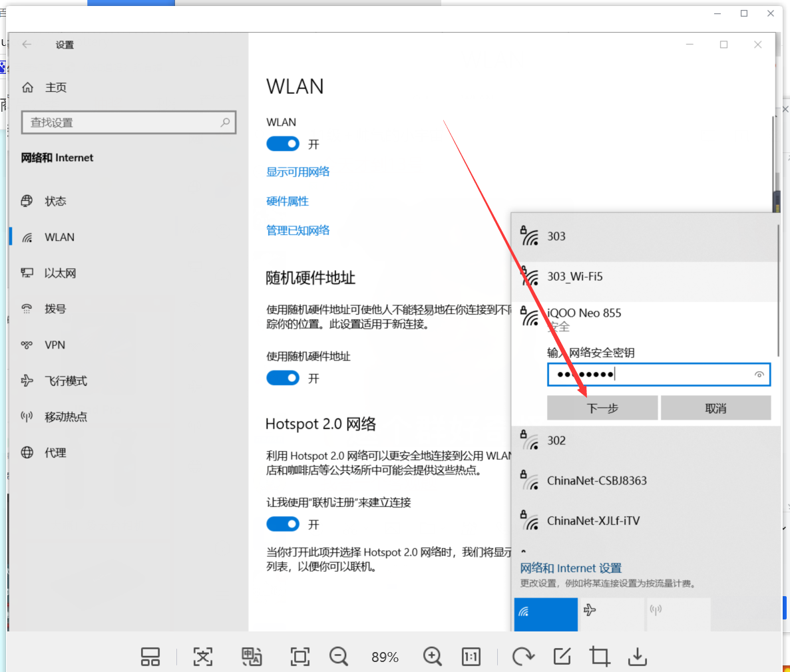Rotate the image clockwise
Viewport: 790px width, 672px height.
(523, 657)
